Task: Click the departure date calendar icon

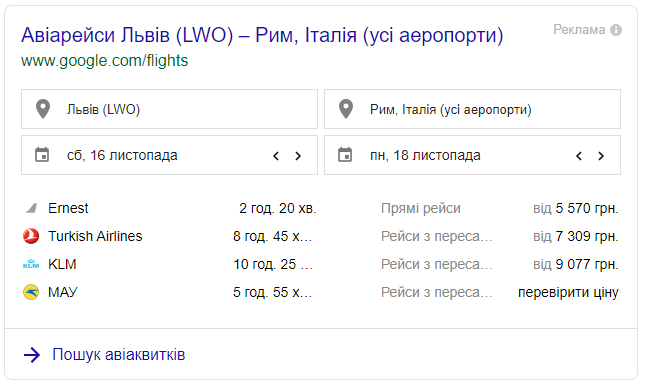Action: [42, 155]
